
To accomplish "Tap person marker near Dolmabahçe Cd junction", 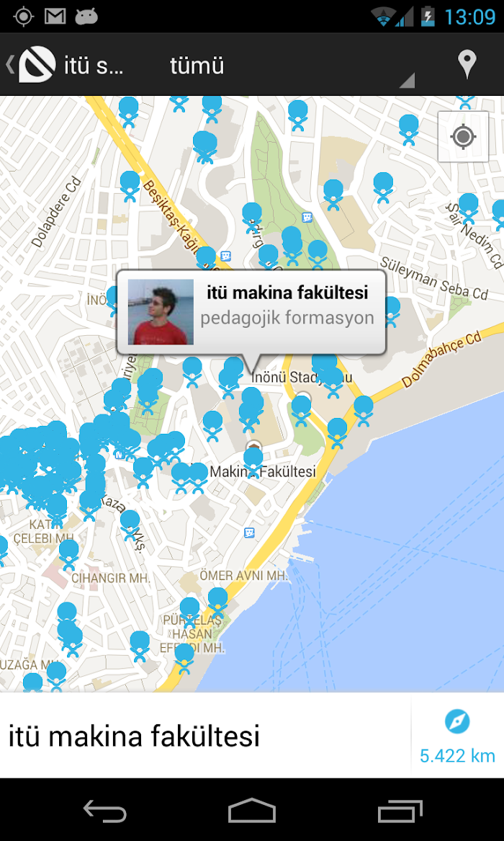I will tap(363, 411).
